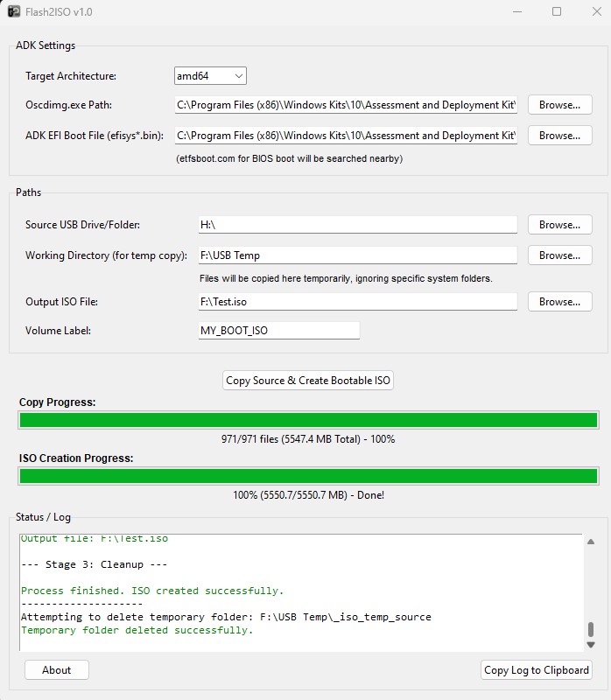
Task: Click the log scrollbar up arrow
Action: [591, 542]
